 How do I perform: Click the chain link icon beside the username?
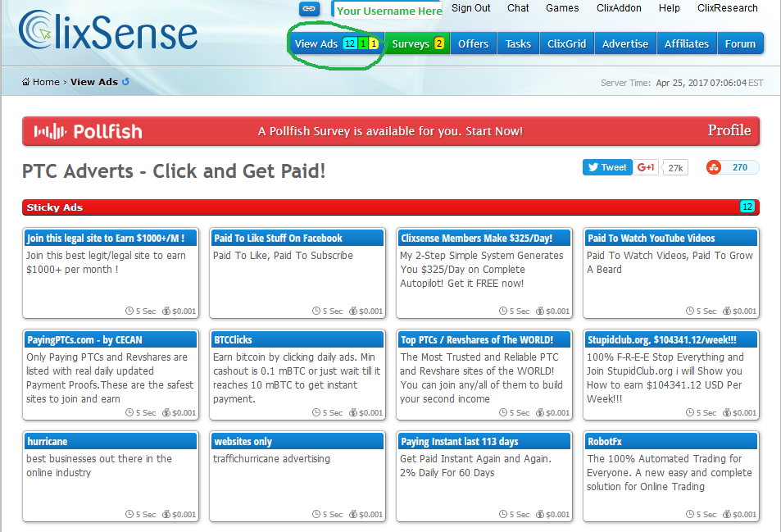pyautogui.click(x=309, y=8)
